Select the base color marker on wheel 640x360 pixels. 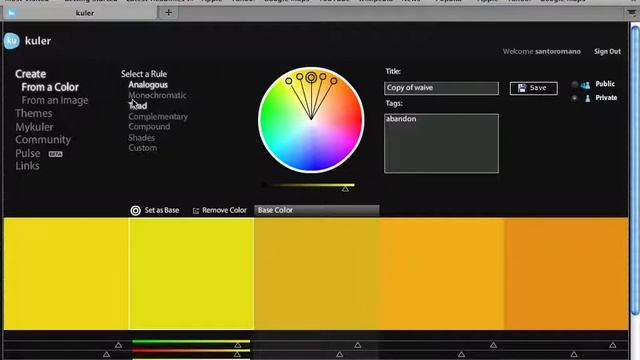[x=311, y=77]
